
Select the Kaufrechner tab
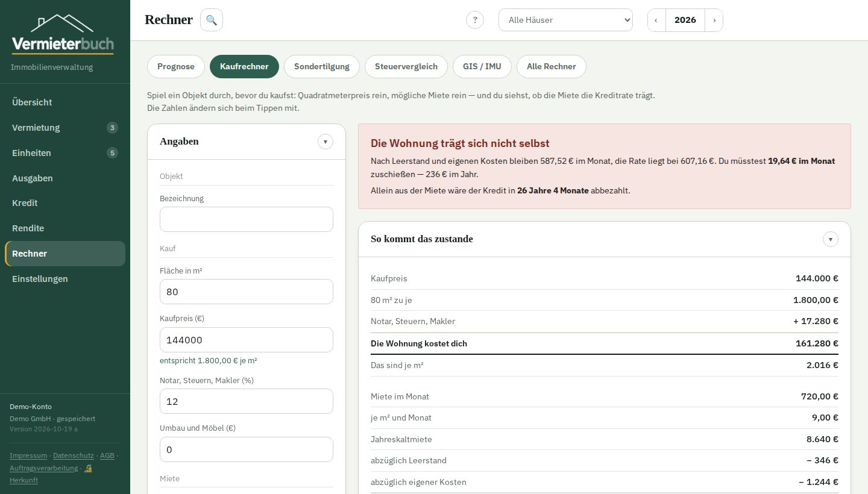point(244,66)
